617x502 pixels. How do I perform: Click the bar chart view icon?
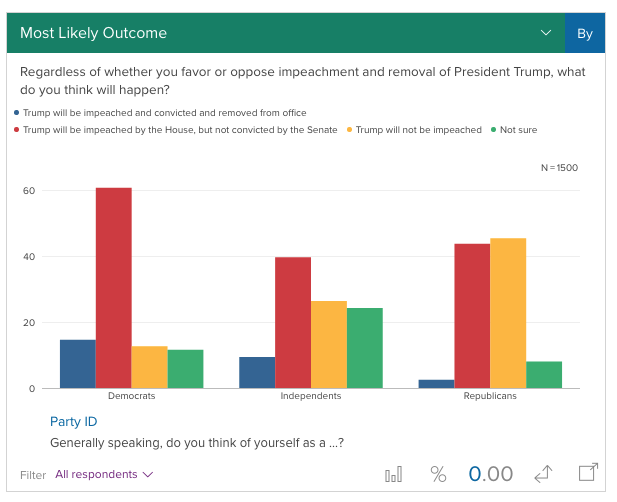coord(394,474)
